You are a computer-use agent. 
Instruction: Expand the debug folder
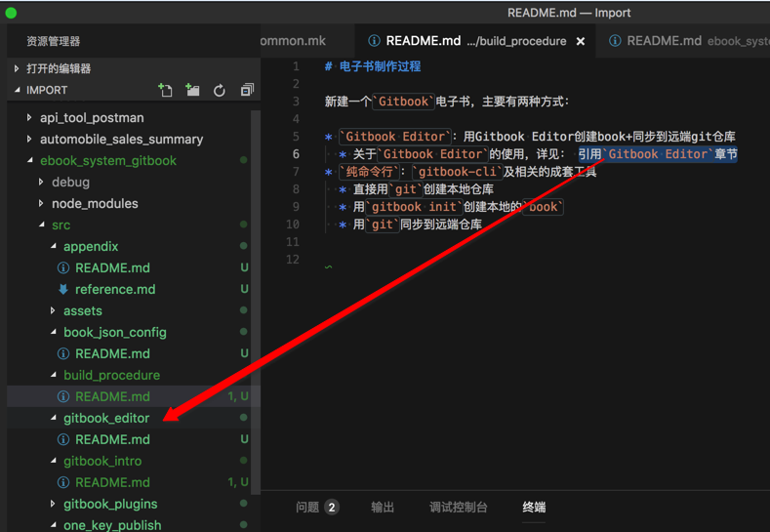41,182
